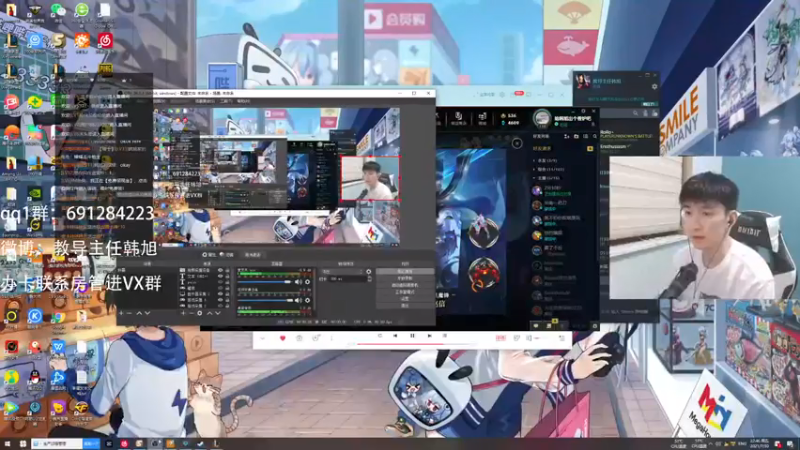800x450 pixels.
Task: Click the search icon in League friends header
Action: 595,136
